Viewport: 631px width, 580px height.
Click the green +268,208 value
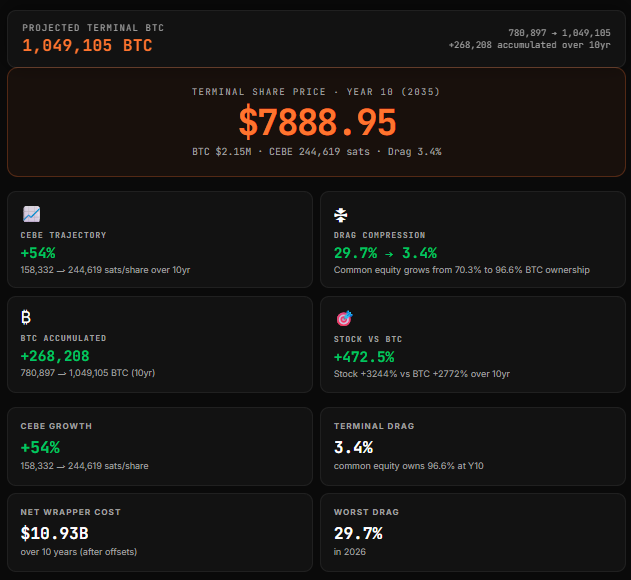tap(55, 356)
